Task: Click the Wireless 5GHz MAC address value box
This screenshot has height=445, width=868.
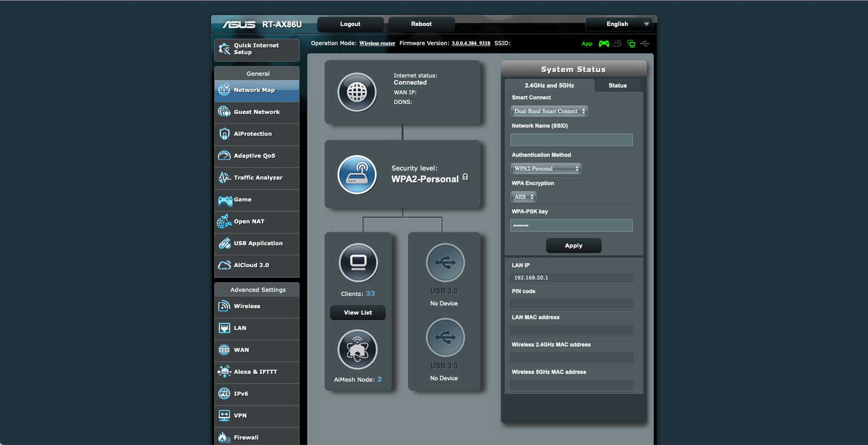Action: click(571, 385)
